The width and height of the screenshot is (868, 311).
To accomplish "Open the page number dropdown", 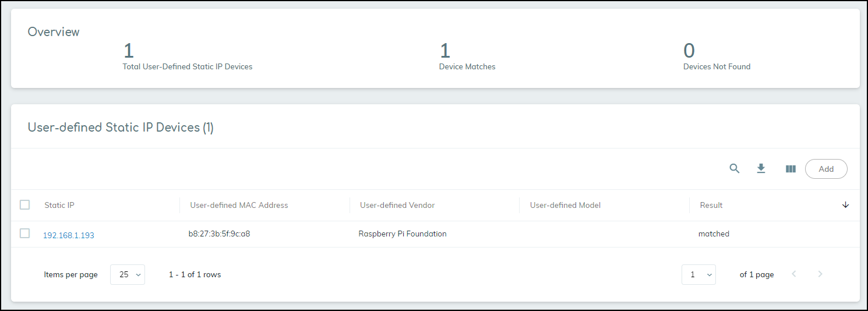I will 698,274.
